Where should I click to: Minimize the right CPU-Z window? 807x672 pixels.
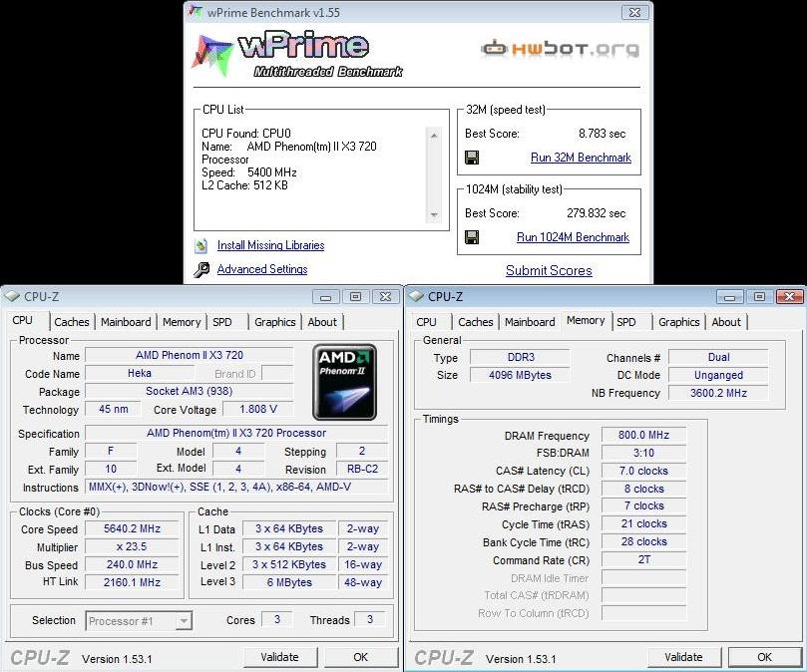point(730,297)
